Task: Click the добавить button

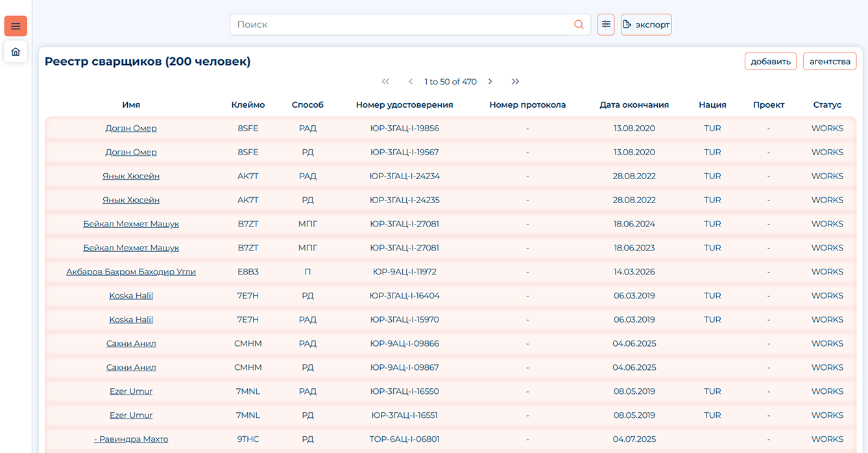Action: (x=770, y=62)
